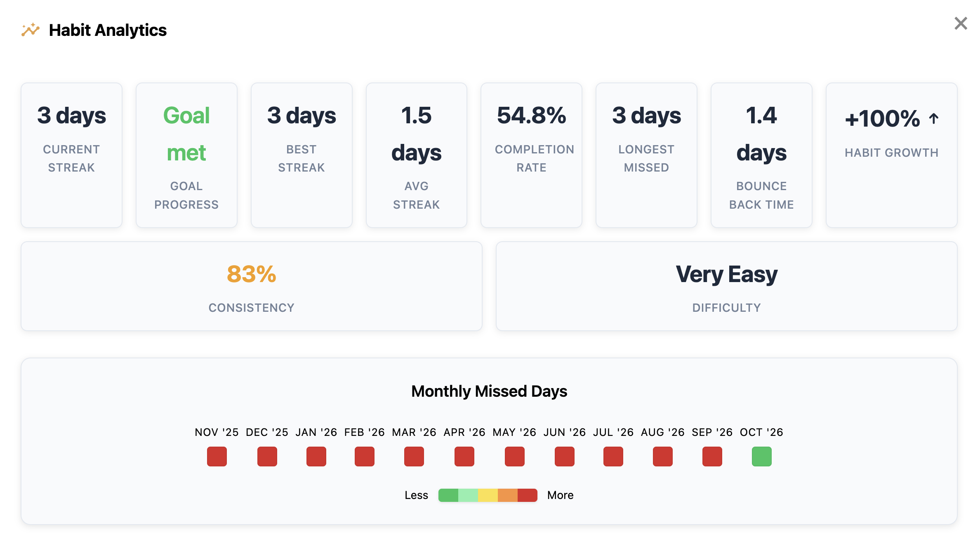The height and width of the screenshot is (546, 980).
Task: Select the DEC '25 missed days square
Action: pyautogui.click(x=267, y=457)
